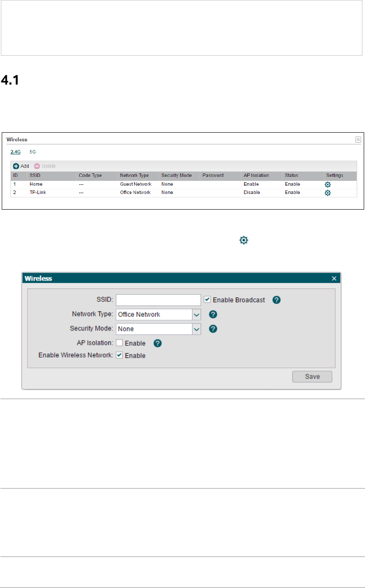
Task: Enable the AP Isolation checkbox
Action: pos(119,343)
